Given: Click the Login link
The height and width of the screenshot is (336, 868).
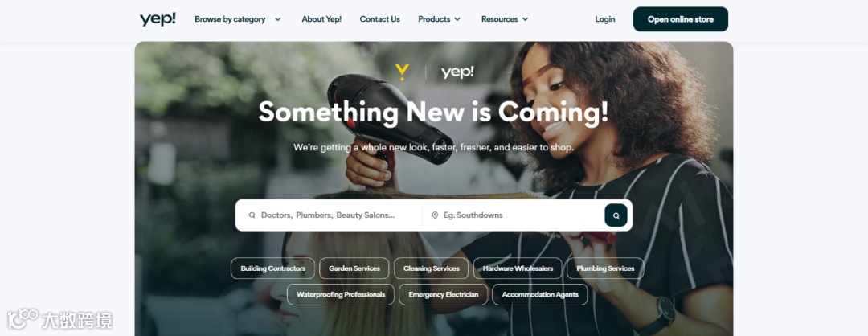Looking at the screenshot, I should coord(605,19).
